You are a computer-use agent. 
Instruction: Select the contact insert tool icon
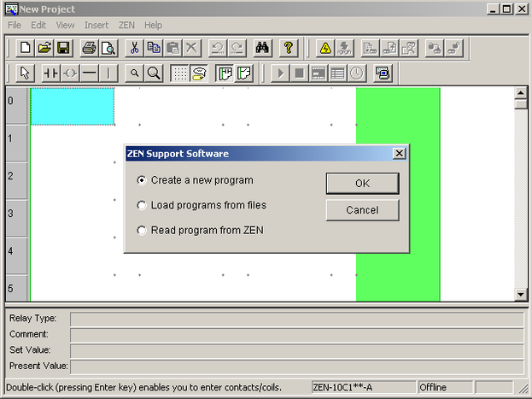click(51, 73)
